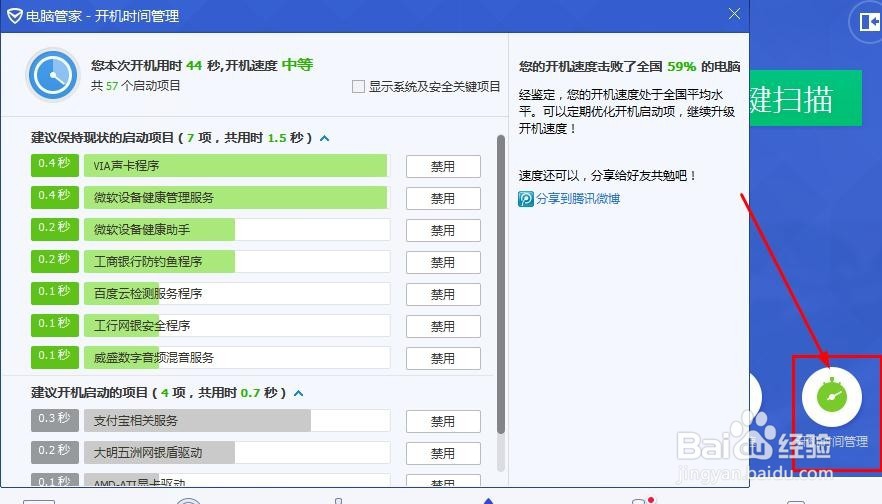Click the boot time clock icon

[53, 75]
